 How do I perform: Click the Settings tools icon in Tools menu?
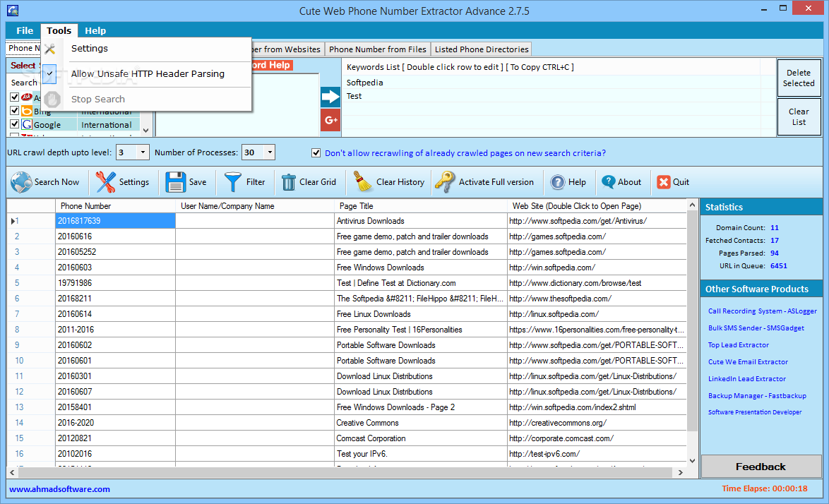tap(50, 49)
